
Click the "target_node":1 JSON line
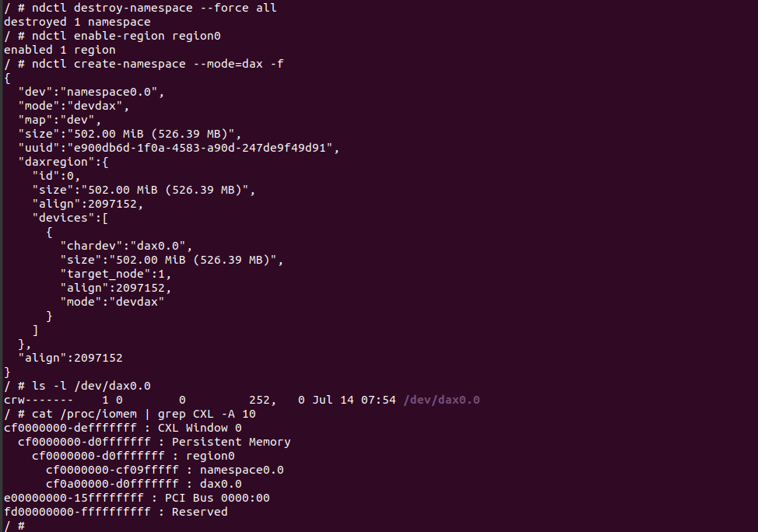[115, 274]
